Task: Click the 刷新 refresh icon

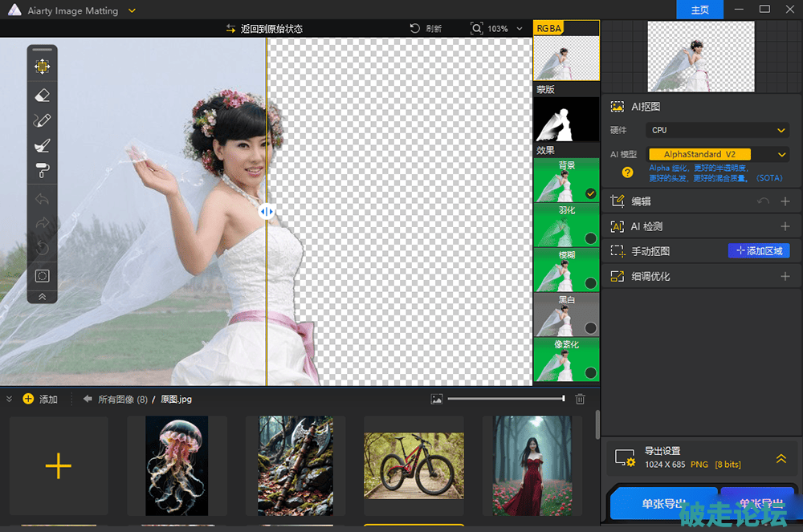Action: click(415, 28)
